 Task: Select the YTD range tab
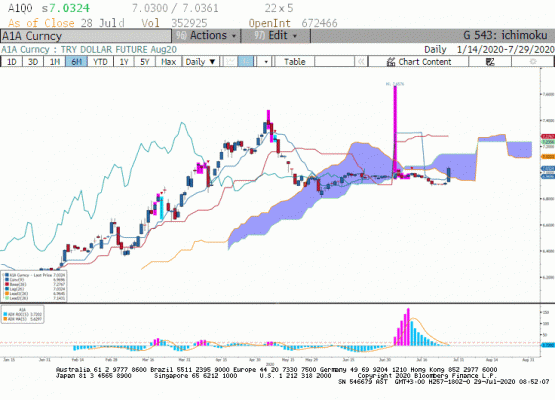click(100, 62)
